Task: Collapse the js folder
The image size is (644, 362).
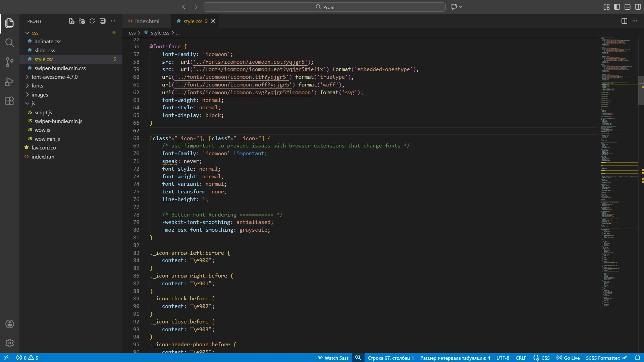Action: 33,103
